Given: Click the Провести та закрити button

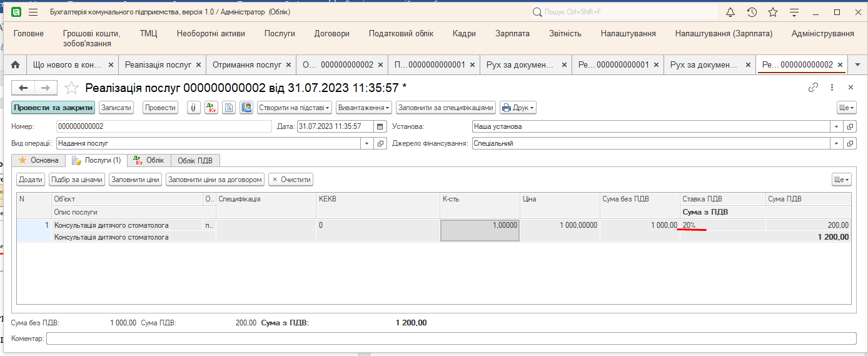Looking at the screenshot, I should click(x=53, y=108).
